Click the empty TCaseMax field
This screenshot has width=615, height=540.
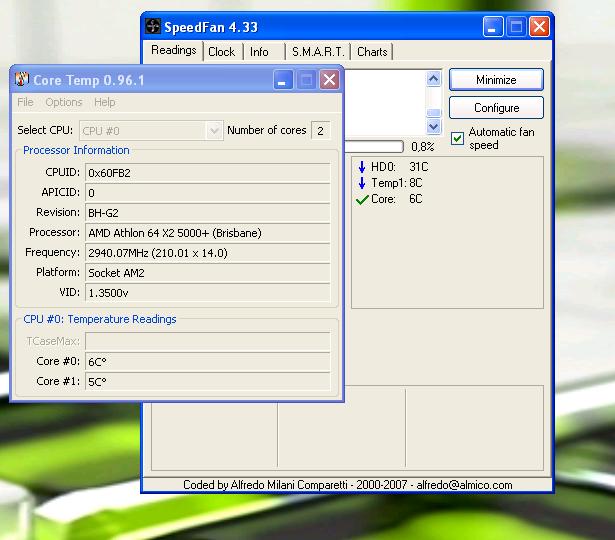(x=207, y=341)
